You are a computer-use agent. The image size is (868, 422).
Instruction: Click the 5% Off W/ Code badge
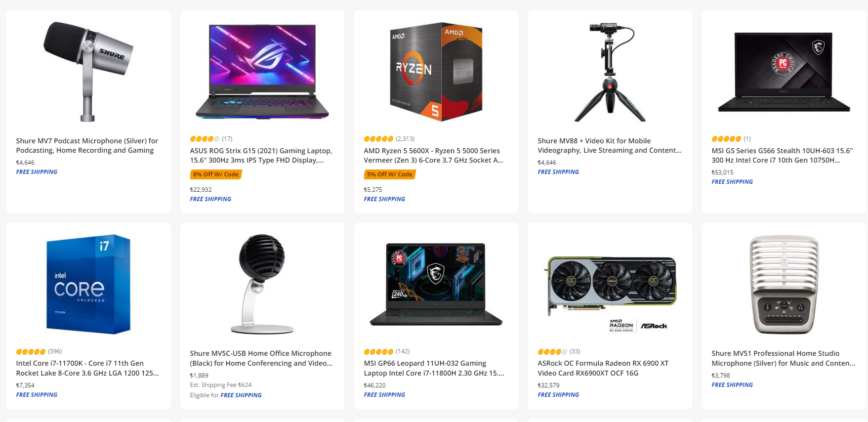click(390, 174)
